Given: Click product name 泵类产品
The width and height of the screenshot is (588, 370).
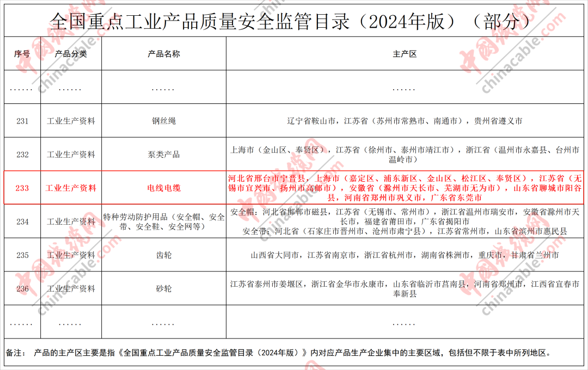Looking at the screenshot, I should tap(164, 155).
